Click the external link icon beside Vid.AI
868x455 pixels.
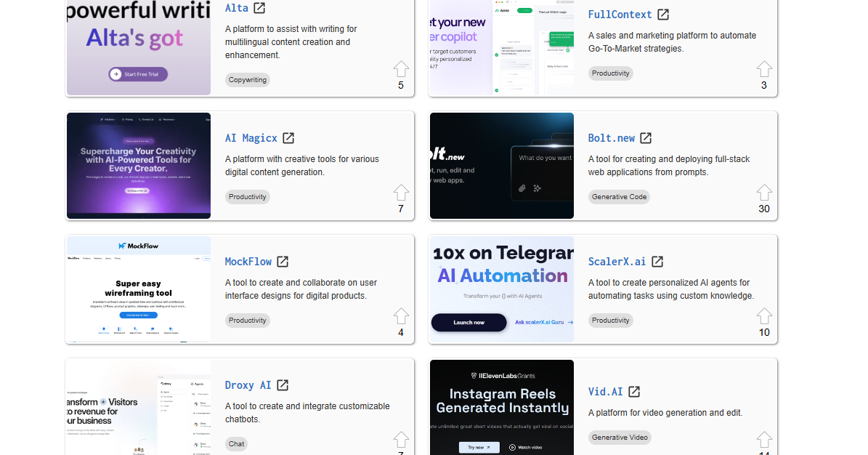pyautogui.click(x=634, y=392)
